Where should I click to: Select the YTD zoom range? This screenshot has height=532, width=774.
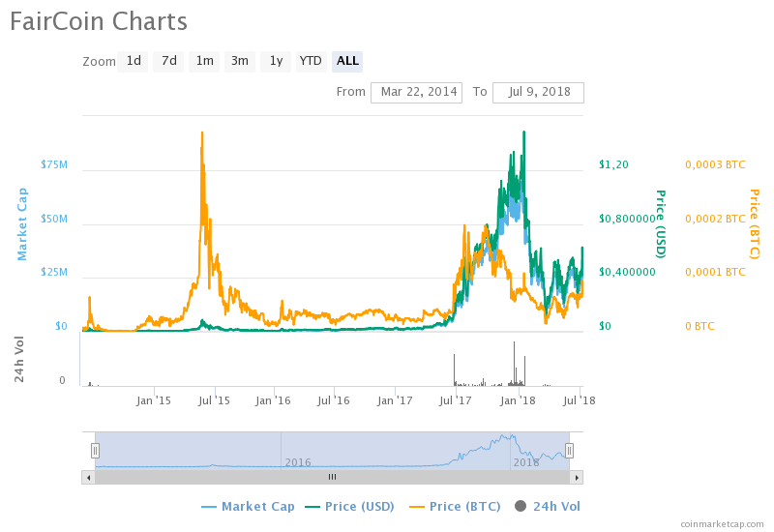point(311,61)
